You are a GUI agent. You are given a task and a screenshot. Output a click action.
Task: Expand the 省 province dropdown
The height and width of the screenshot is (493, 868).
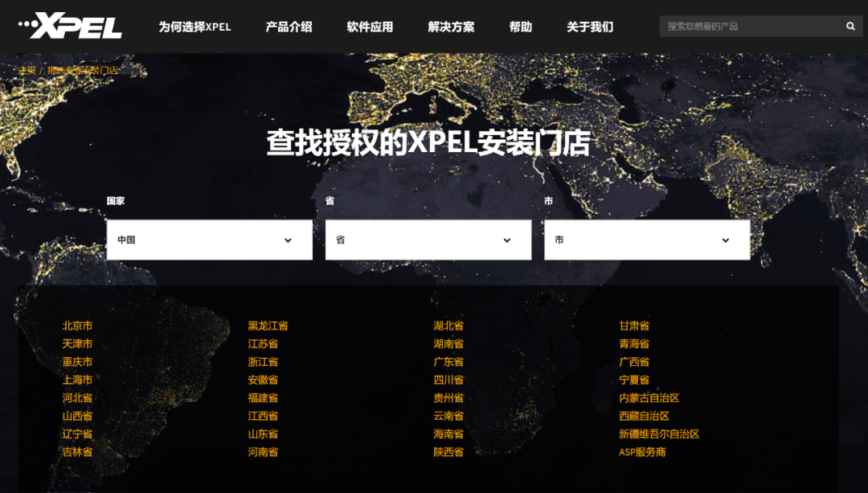tap(428, 240)
